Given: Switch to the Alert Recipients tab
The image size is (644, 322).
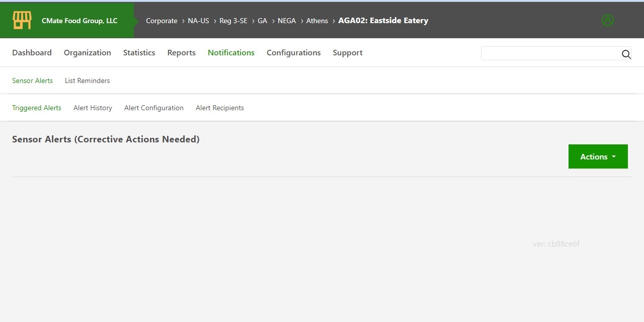Looking at the screenshot, I should (x=220, y=108).
